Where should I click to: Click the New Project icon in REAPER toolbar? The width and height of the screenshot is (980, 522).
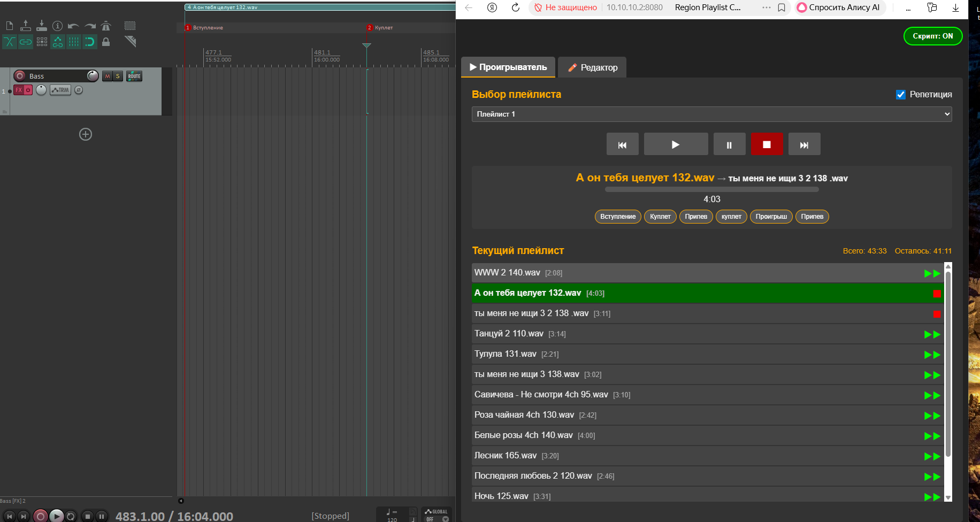click(x=10, y=26)
